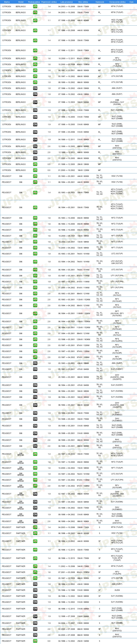
Task: Select the 120kW / 163KM power cell
Action: point(83,340)
